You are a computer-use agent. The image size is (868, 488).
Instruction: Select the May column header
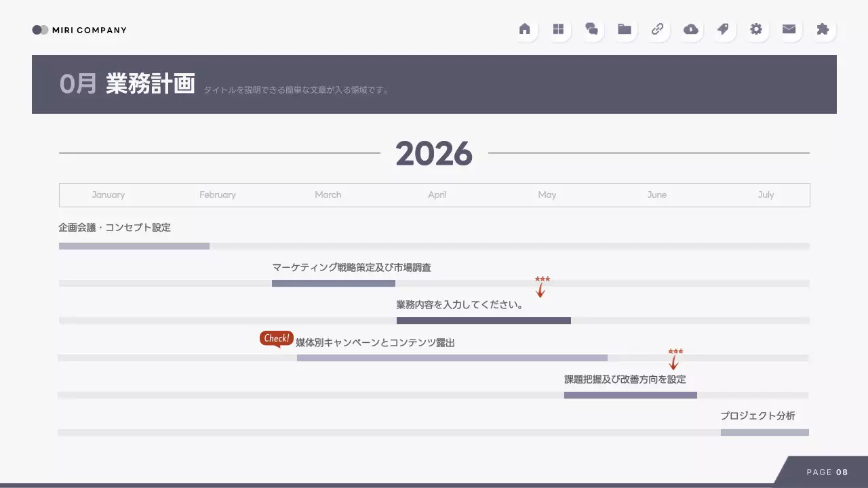[x=547, y=195]
